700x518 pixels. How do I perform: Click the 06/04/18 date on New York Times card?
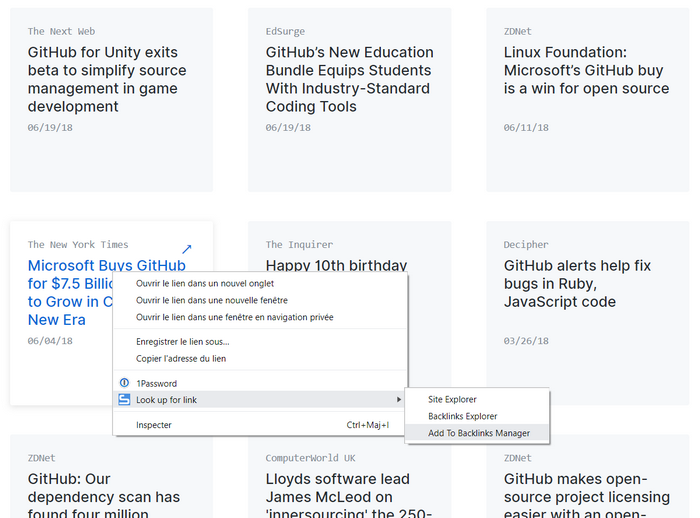click(x=50, y=341)
